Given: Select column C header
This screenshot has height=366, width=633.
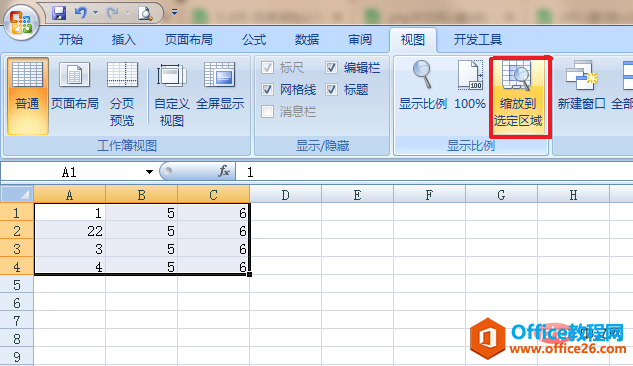Looking at the screenshot, I should (214, 195).
